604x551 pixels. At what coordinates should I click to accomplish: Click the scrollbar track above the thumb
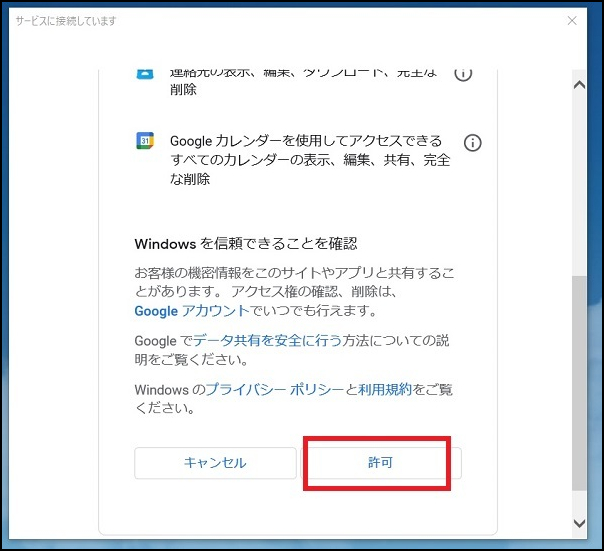tap(579, 180)
